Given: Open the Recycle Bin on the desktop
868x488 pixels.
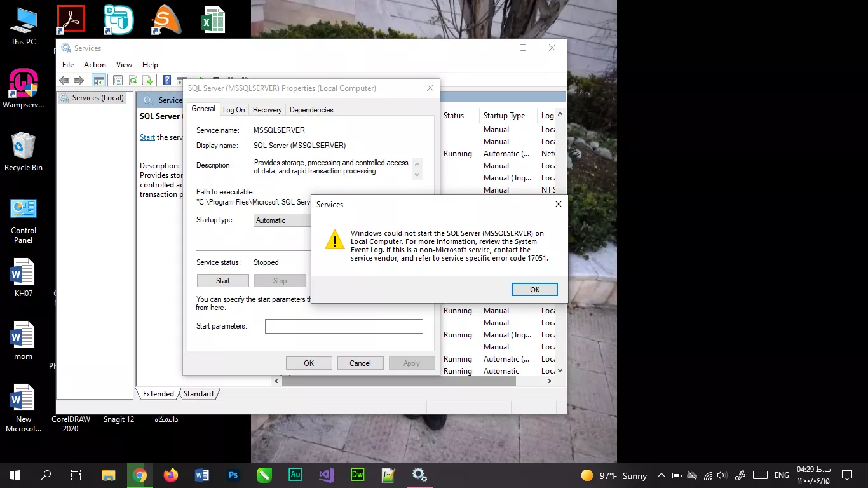Looking at the screenshot, I should coord(24,152).
